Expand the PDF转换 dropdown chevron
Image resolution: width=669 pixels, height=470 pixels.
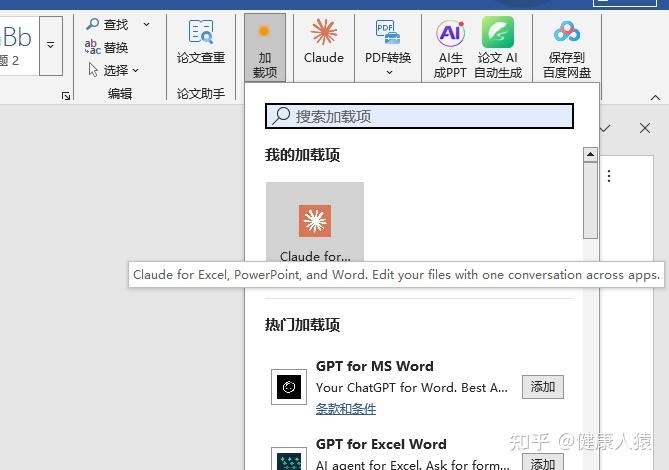(389, 73)
